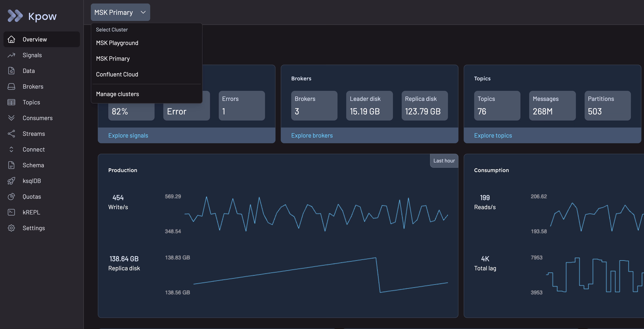Open kREPL from the sidebar

pos(31,212)
